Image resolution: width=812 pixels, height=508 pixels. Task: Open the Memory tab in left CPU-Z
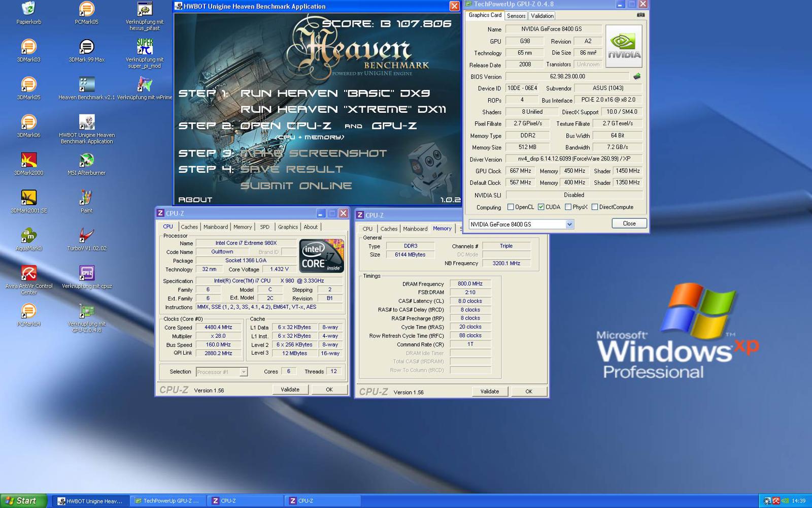pos(243,227)
